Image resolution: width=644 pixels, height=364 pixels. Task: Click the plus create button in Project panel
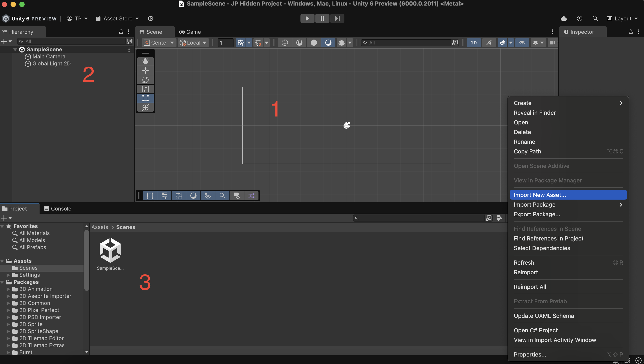point(6,218)
